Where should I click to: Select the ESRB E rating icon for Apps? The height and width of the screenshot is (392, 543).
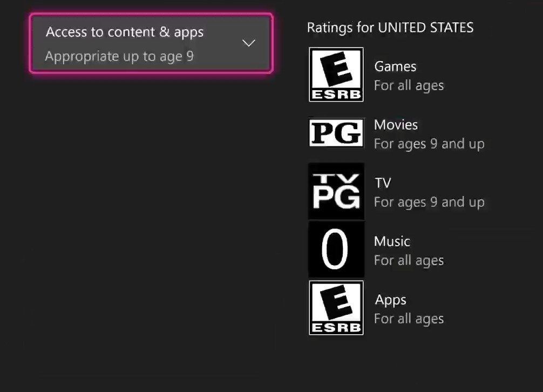[336, 307]
